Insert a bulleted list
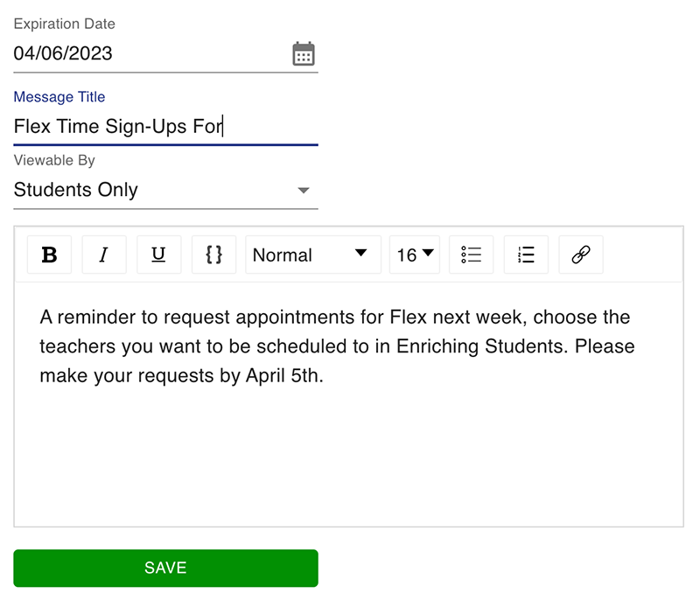700x614 pixels. pyautogui.click(x=472, y=255)
